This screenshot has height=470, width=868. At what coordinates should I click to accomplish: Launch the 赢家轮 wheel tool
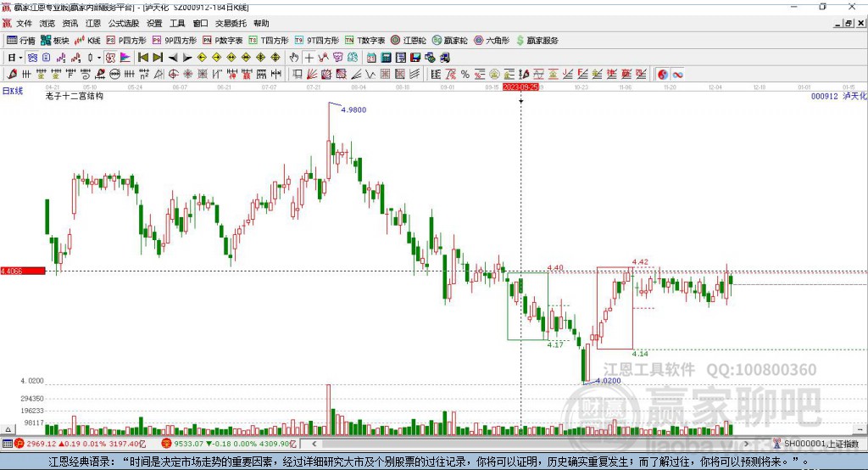[449, 41]
